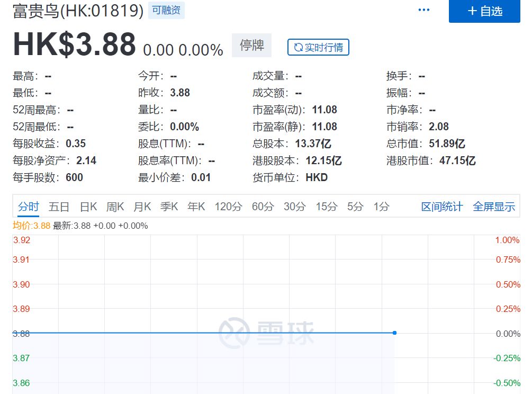Click the 实时行情 refresh button
Viewport: 532px width, 394px height.
(x=318, y=47)
